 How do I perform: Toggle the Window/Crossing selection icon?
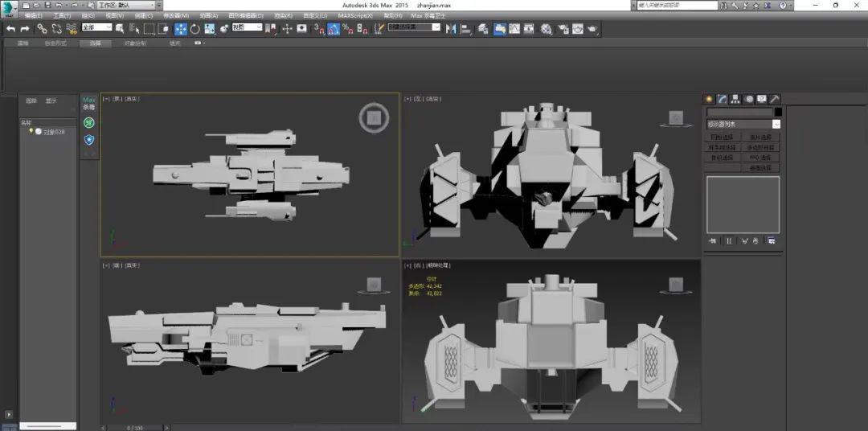click(x=163, y=29)
